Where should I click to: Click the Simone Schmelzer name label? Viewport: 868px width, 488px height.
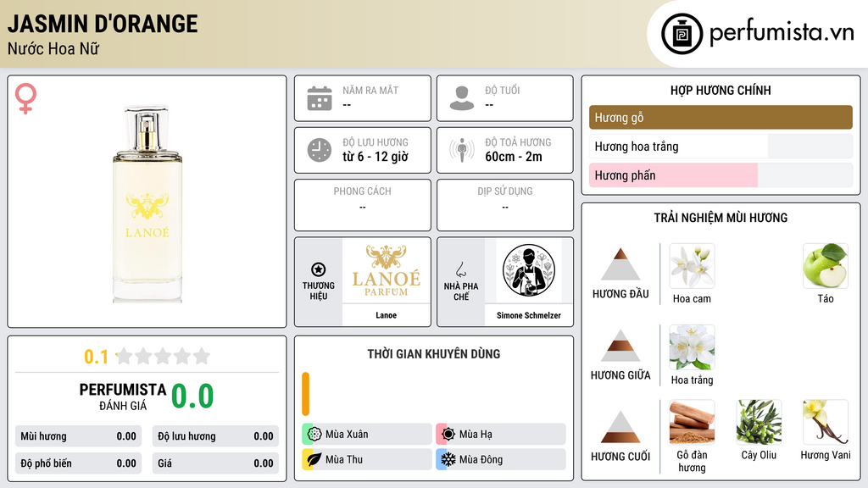(529, 315)
